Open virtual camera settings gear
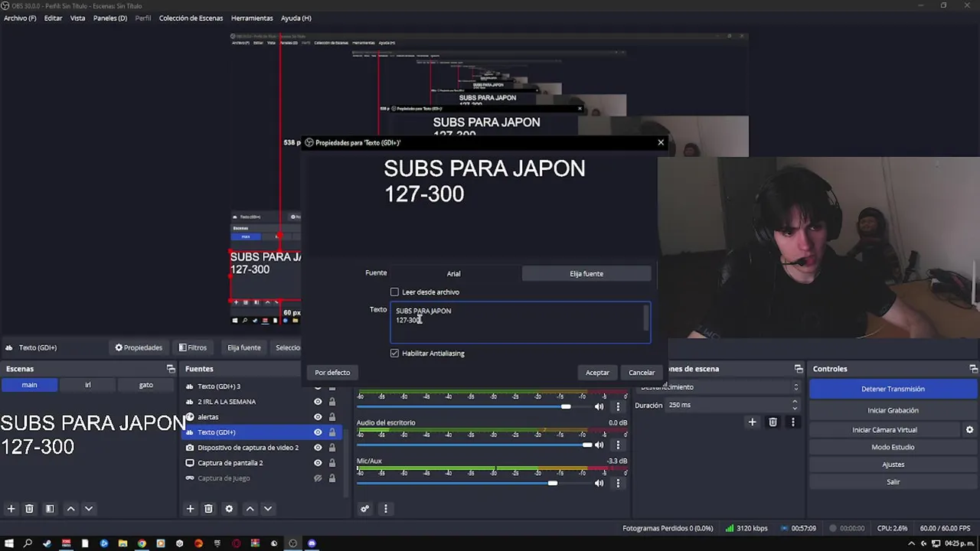This screenshot has height=551, width=980. [x=969, y=430]
